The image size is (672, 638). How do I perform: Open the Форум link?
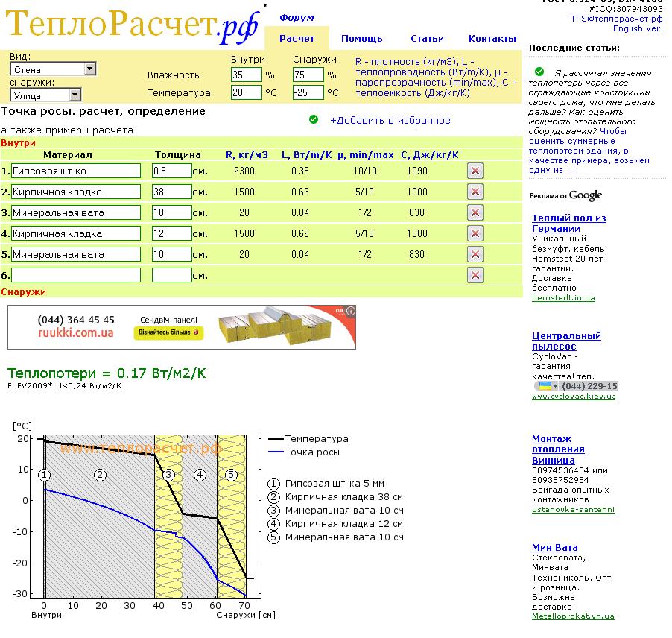[x=297, y=18]
